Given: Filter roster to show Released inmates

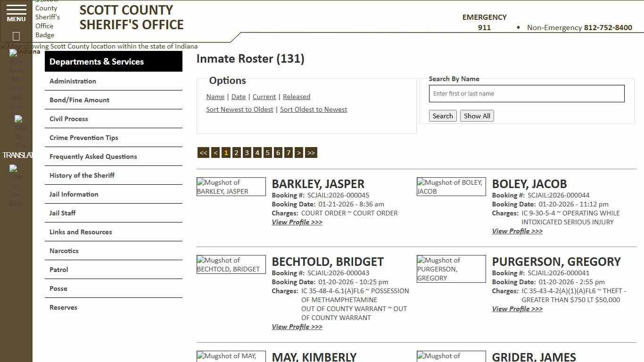Looking at the screenshot, I should click(x=297, y=97).
